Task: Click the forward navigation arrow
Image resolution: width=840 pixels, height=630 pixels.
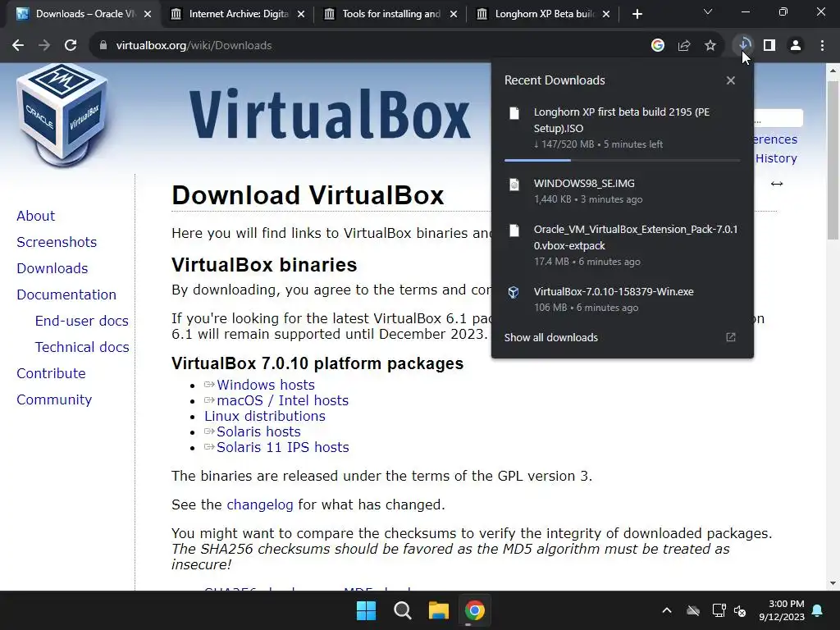Action: pyautogui.click(x=44, y=46)
